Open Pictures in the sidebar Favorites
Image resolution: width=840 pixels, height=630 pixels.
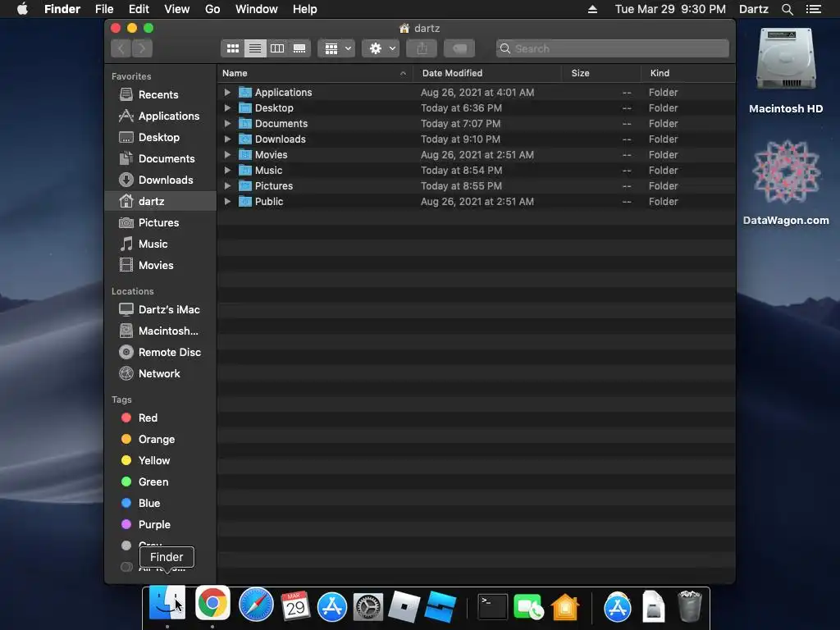coord(160,223)
